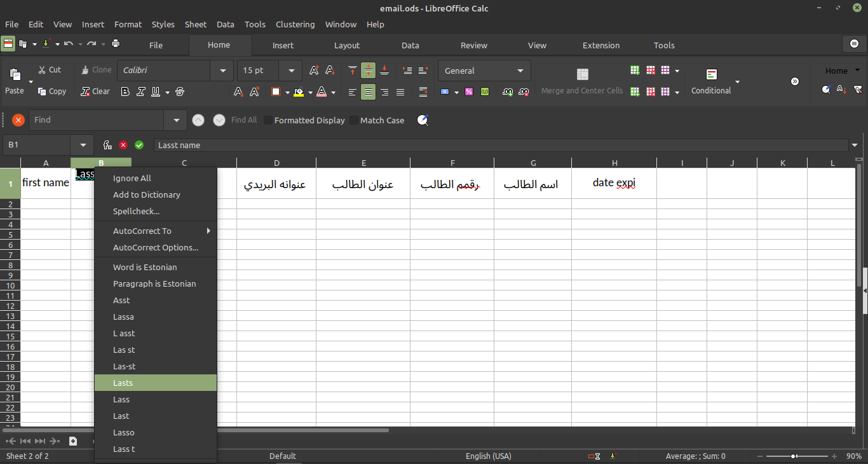Image resolution: width=868 pixels, height=464 pixels.
Task: Enable the Formatted Display checkbox
Action: [x=268, y=120]
